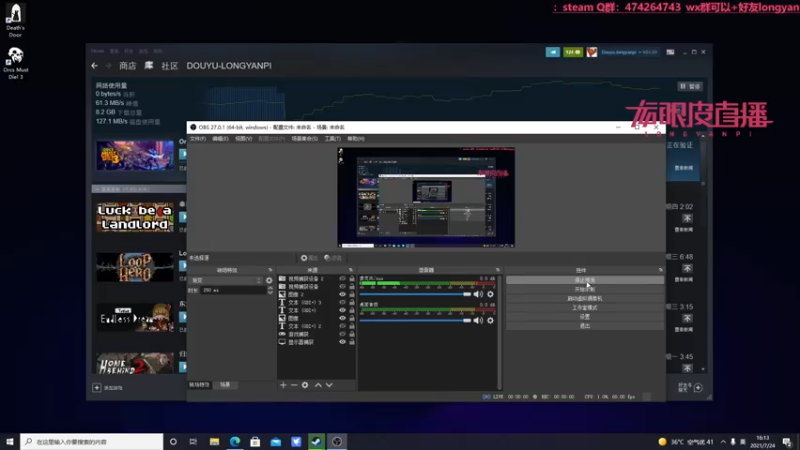The width and height of the screenshot is (800, 450).
Task: Enable 工作室模式 studio mode button
Action: point(585,308)
